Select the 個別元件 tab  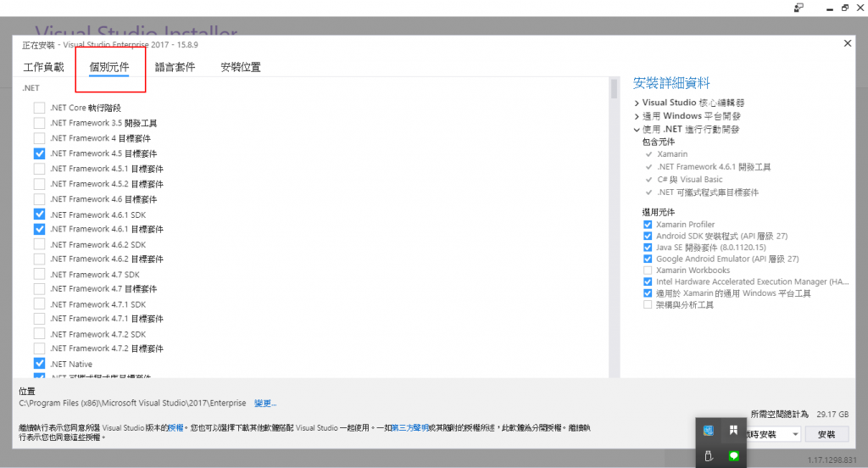pos(109,67)
